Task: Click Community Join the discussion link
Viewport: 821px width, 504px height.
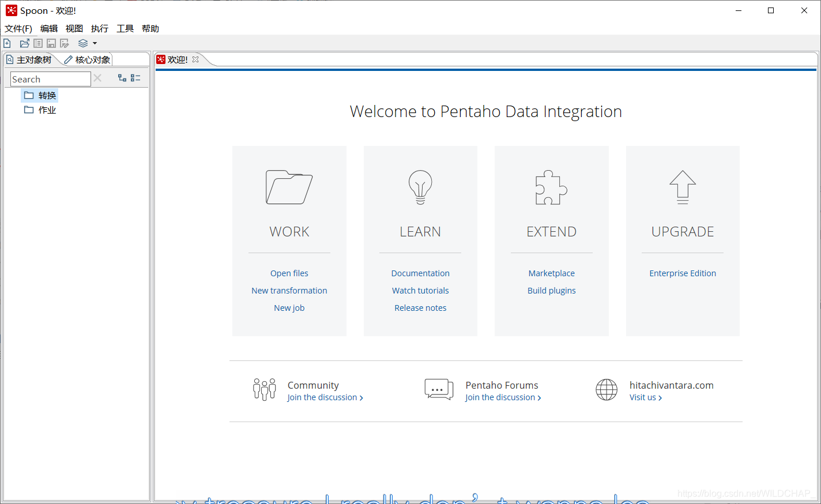Action: coord(325,397)
